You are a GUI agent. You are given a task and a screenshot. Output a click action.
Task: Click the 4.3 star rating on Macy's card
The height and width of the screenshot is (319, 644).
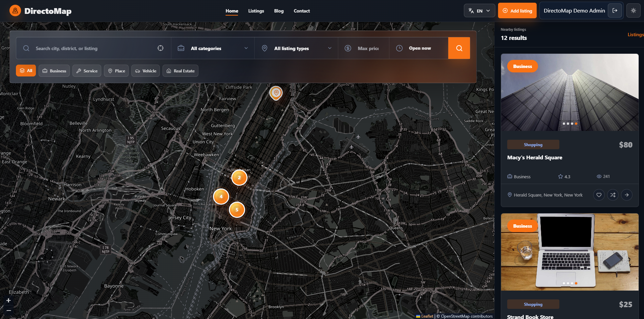564,177
